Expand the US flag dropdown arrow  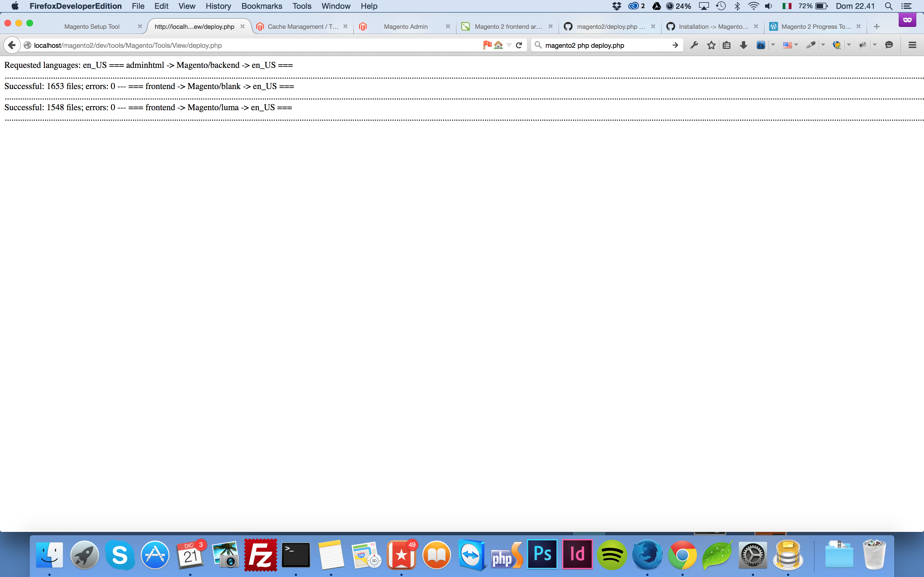point(796,45)
